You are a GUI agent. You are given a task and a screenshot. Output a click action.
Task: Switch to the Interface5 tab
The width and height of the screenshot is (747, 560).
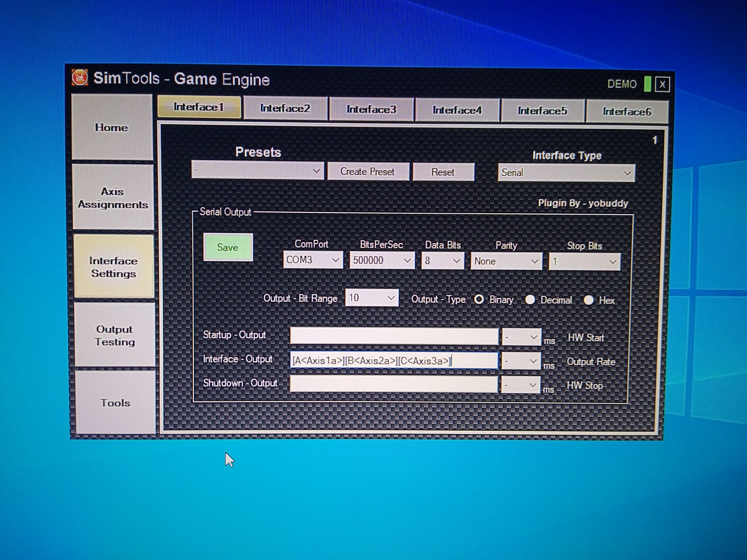pos(543,111)
